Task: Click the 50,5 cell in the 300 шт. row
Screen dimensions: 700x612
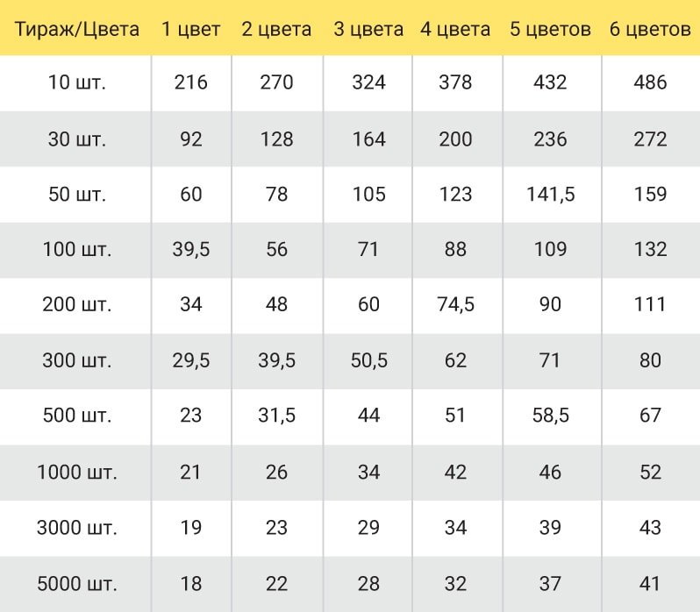Action: coord(368,360)
